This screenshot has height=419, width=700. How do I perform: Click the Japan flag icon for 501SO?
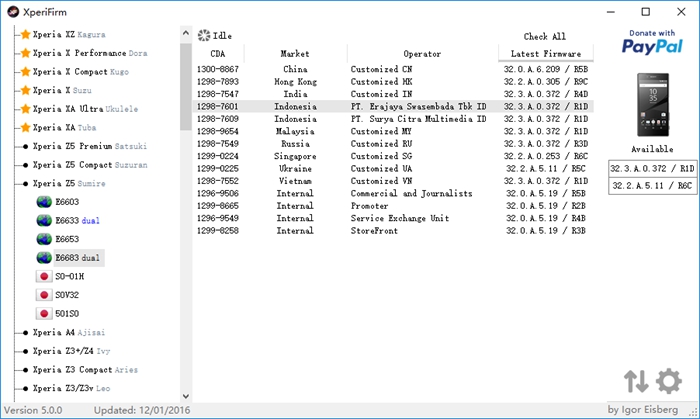click(x=44, y=314)
